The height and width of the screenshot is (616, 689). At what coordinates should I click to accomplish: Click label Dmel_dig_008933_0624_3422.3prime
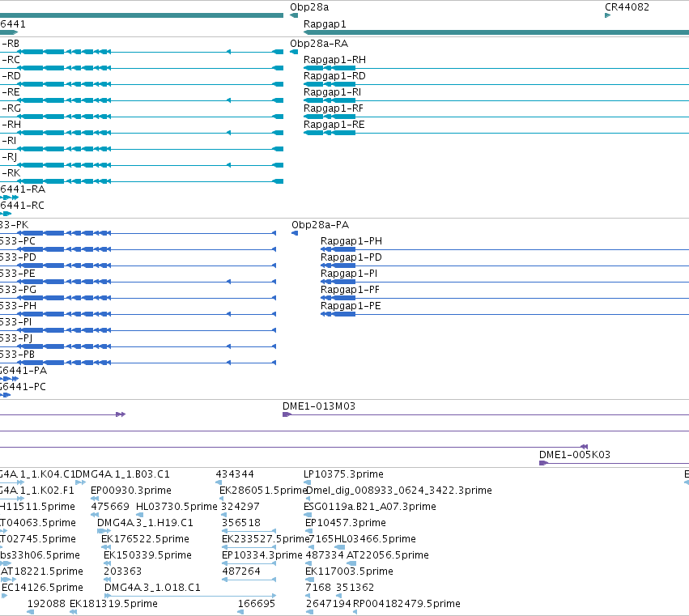tap(399, 491)
